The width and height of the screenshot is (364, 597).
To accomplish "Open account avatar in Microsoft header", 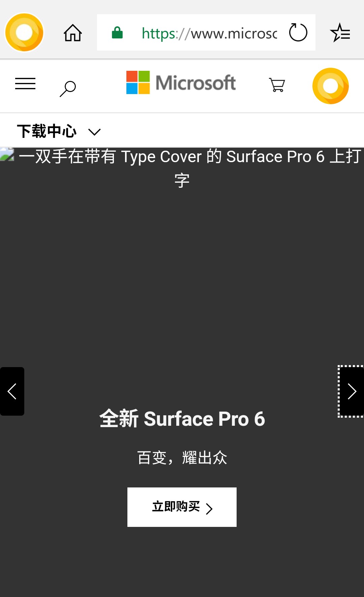I will (331, 86).
